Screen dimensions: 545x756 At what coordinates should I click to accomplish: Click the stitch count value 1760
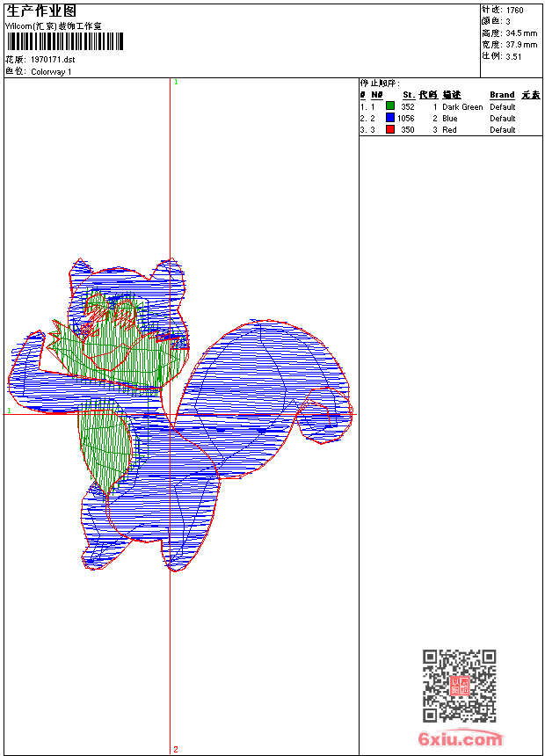pos(514,11)
